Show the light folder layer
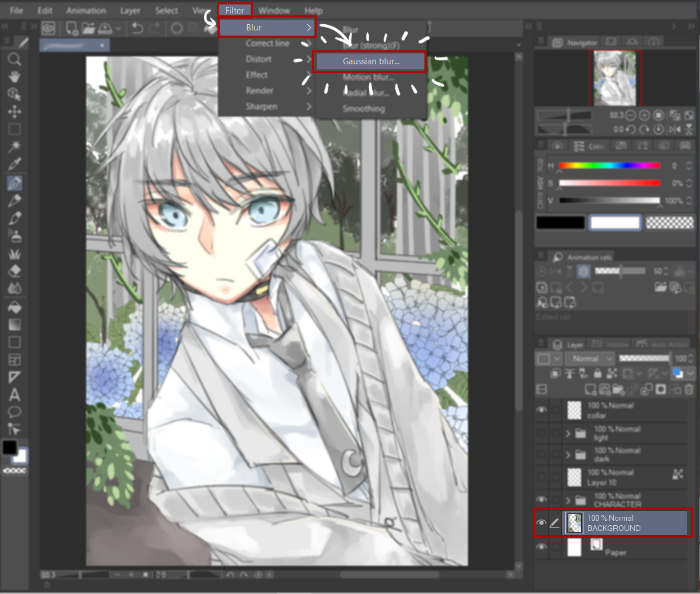700x594 pixels. coord(541,433)
